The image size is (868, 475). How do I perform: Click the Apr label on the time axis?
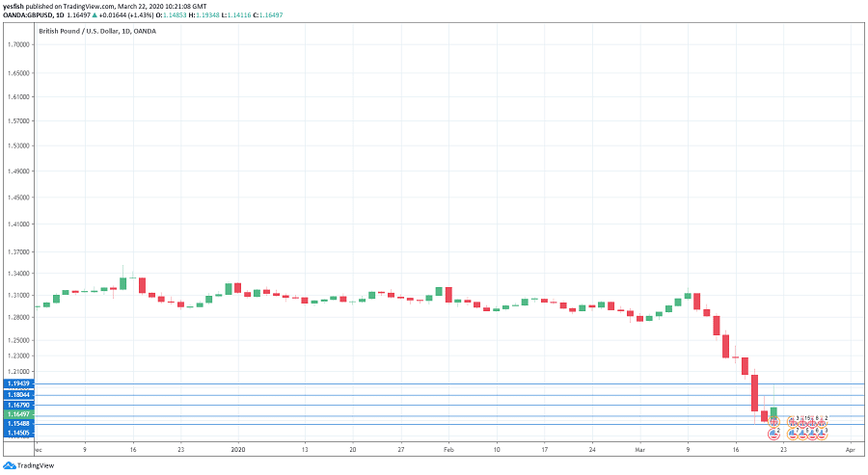tap(851, 450)
